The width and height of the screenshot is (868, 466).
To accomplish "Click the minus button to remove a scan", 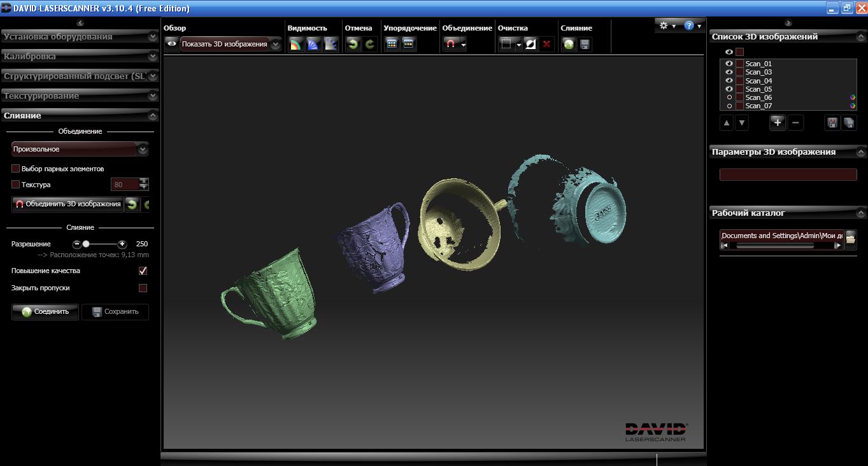I will click(795, 123).
